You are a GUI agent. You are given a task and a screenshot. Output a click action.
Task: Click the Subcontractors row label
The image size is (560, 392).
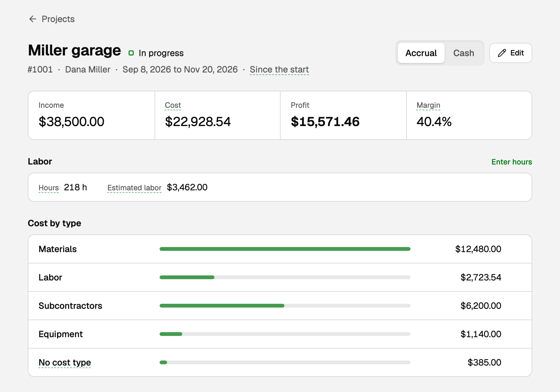click(70, 306)
